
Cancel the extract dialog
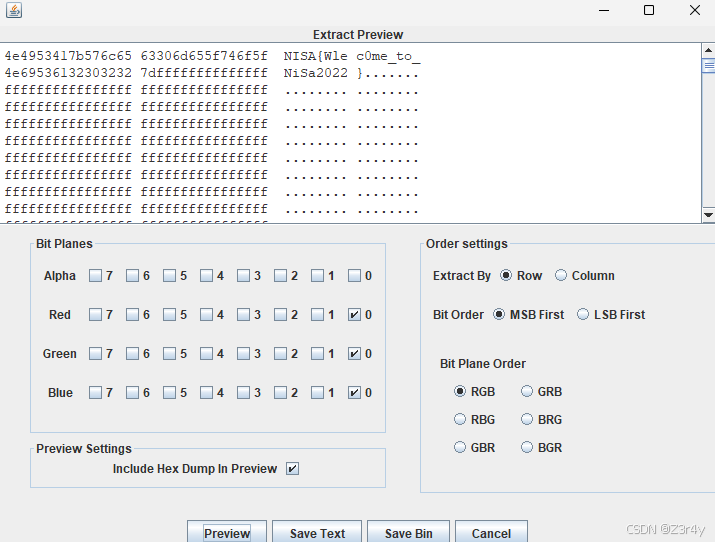(491, 532)
